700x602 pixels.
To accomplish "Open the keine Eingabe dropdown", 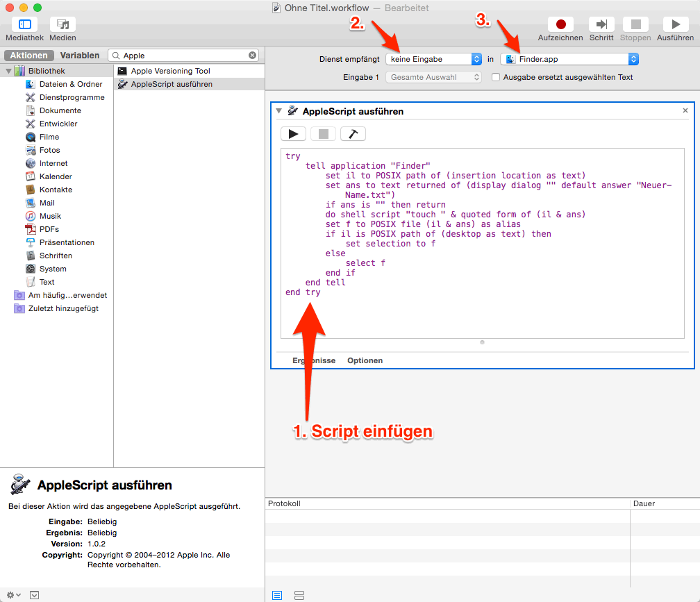I will (x=434, y=59).
